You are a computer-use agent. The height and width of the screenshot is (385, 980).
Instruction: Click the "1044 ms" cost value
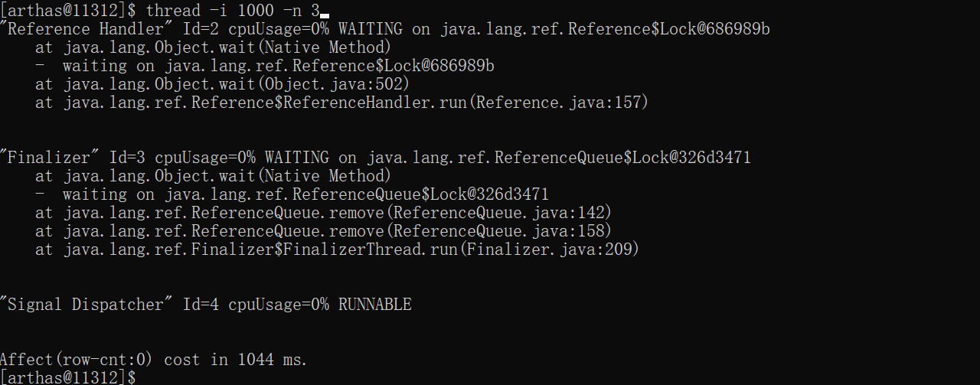(272, 360)
